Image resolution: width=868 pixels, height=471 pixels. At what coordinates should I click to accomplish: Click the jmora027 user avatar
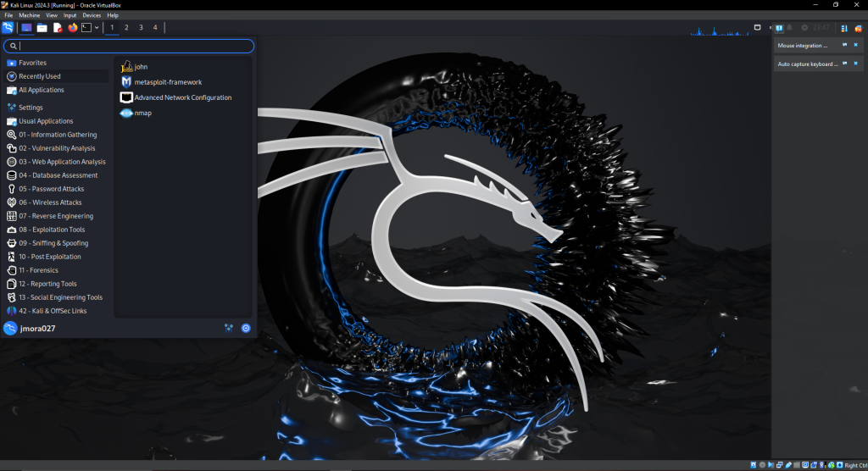tap(10, 329)
